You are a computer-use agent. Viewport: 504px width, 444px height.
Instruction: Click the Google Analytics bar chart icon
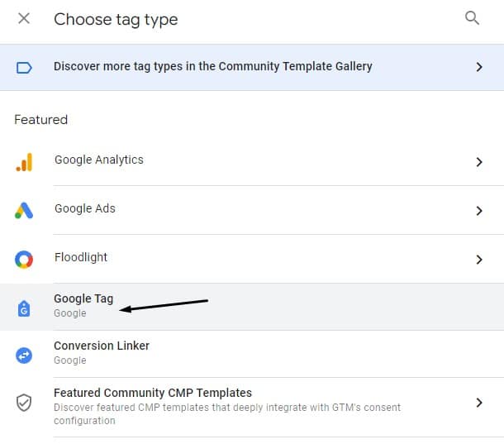[x=24, y=162]
